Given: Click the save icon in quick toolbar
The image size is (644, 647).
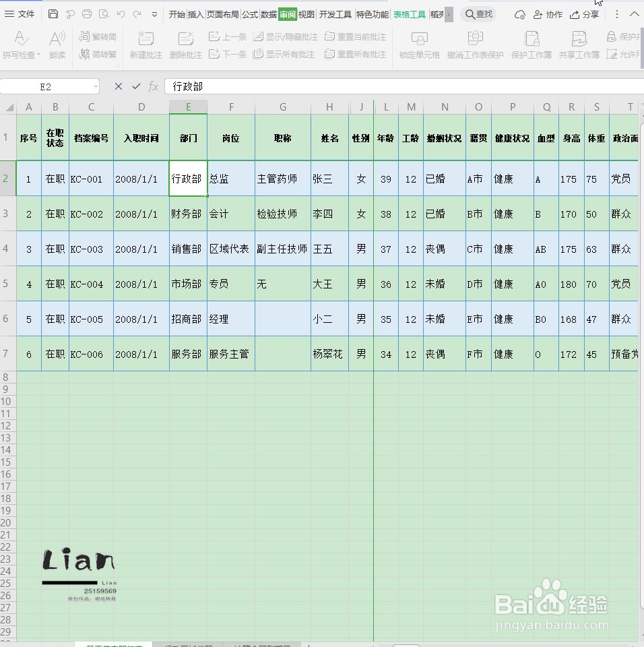Looking at the screenshot, I should [53, 14].
